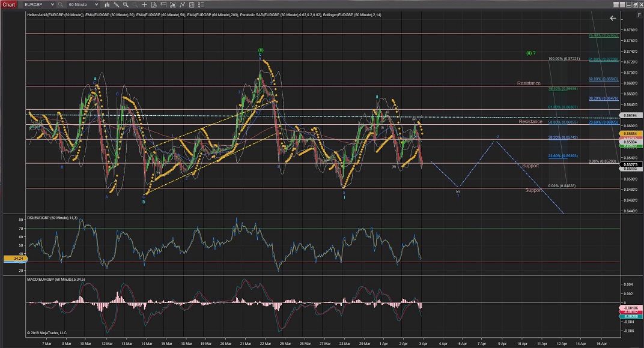Screen dimensions: 644x348
Task: Click the second window link button
Action: [622, 5]
